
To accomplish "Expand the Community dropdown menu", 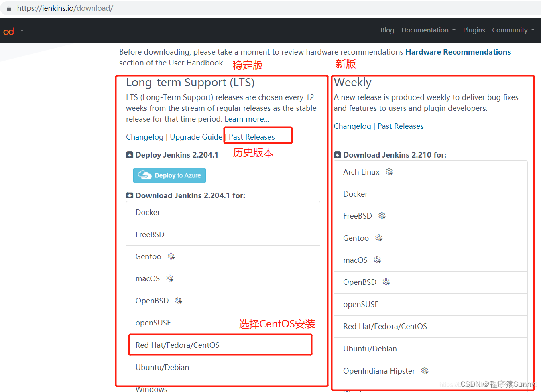I will click(513, 30).
